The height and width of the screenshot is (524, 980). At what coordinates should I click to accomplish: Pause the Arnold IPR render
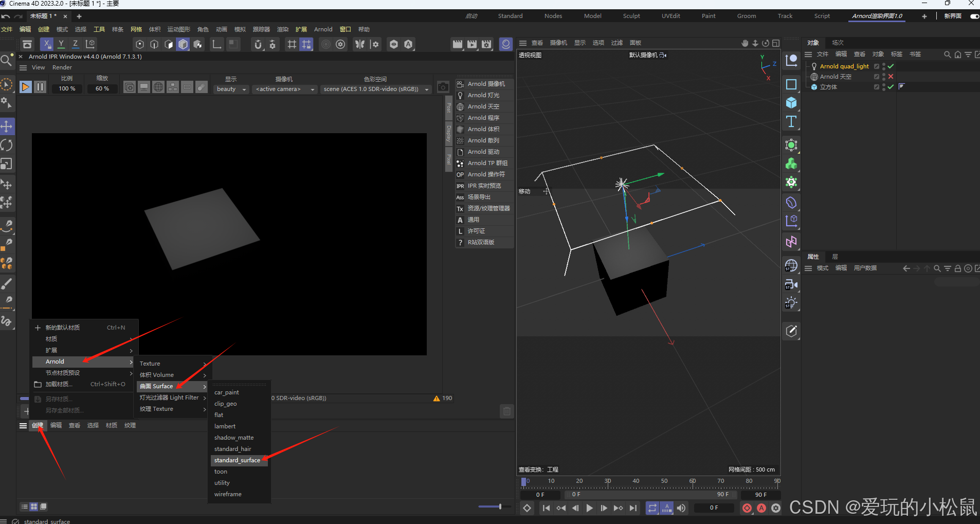[x=40, y=87]
